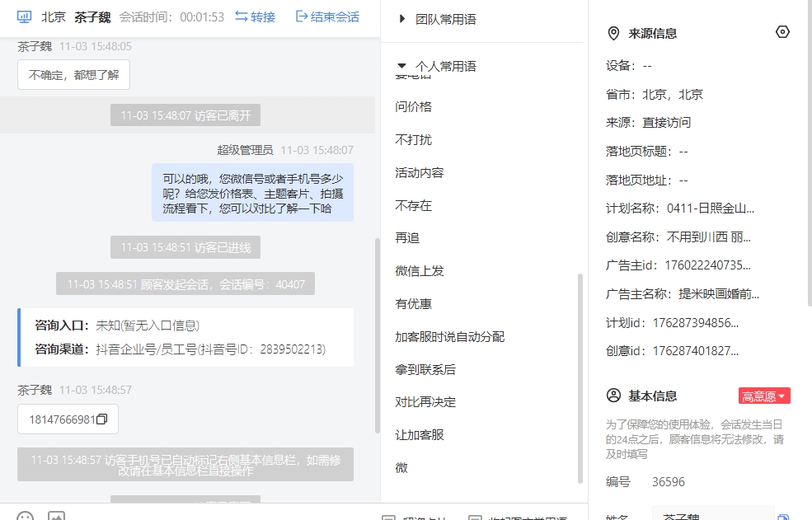Pick the 活动内容 quick phrase
Image resolution: width=812 pixels, height=520 pixels.
coord(420,172)
